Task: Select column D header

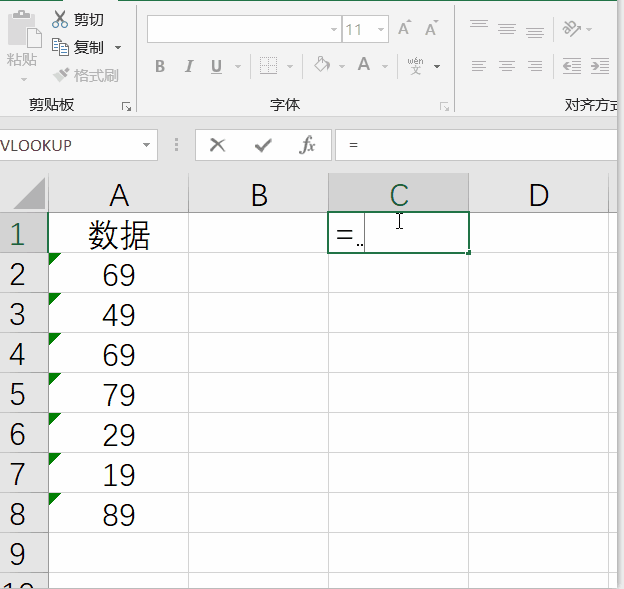Action: pos(538,193)
